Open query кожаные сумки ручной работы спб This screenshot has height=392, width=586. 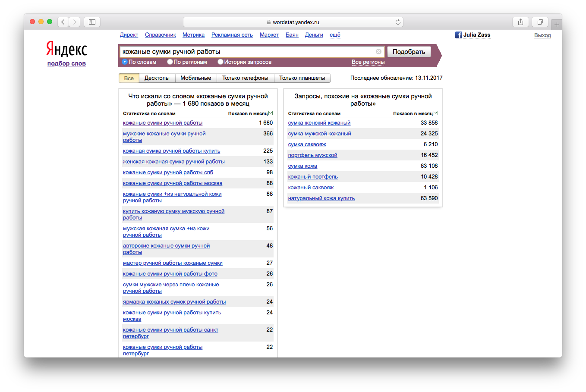coord(168,172)
